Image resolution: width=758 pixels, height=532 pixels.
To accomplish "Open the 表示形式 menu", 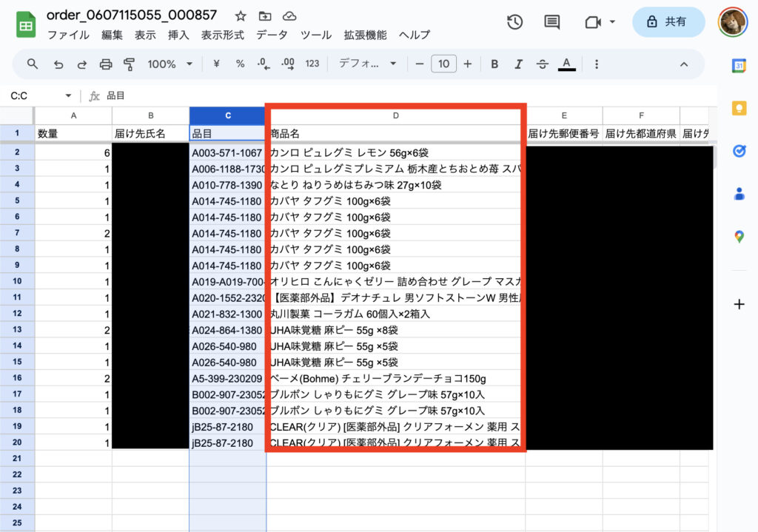I will pyautogui.click(x=222, y=35).
